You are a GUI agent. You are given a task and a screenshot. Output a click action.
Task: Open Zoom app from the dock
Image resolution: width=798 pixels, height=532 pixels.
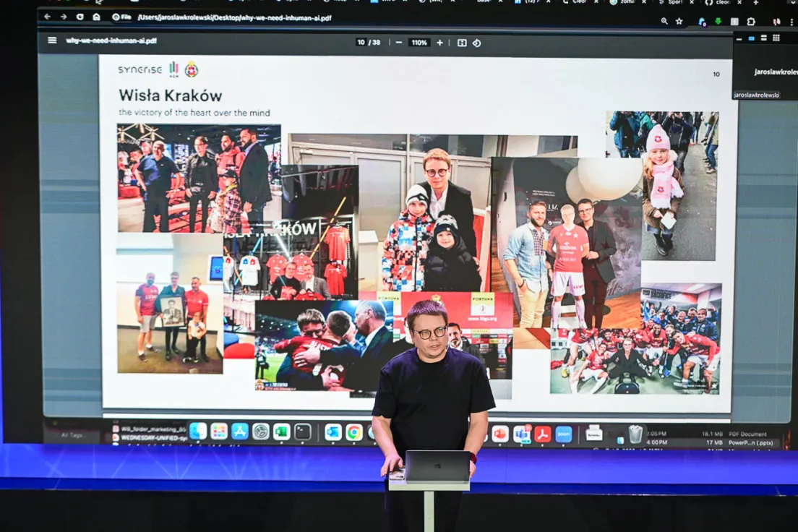point(563,434)
